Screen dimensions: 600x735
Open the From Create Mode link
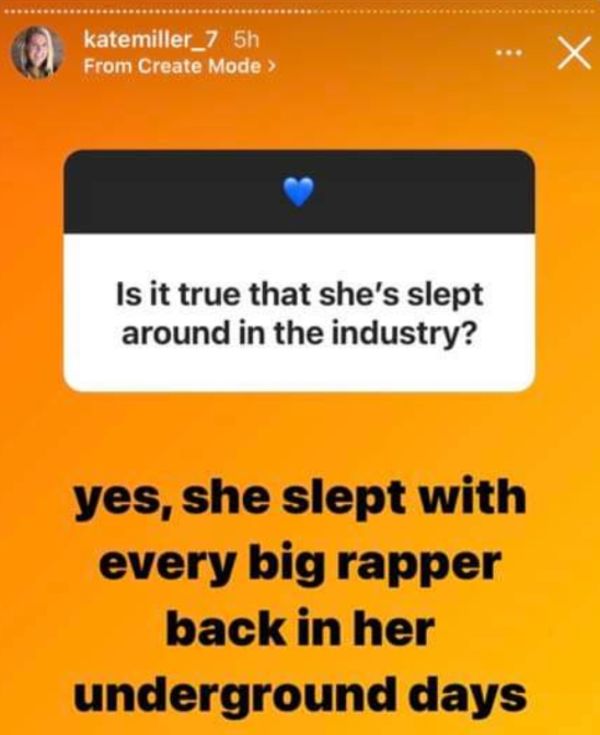(180, 66)
